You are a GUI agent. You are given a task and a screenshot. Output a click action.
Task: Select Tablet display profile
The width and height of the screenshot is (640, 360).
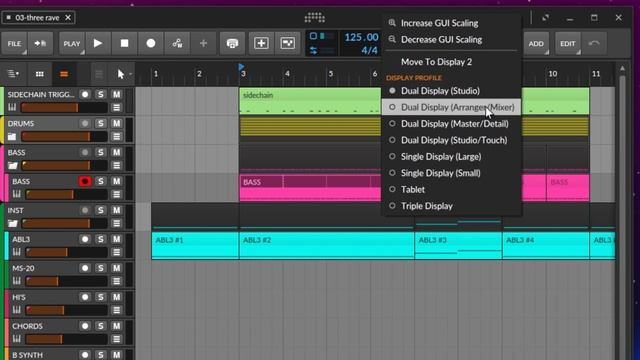pos(451,189)
